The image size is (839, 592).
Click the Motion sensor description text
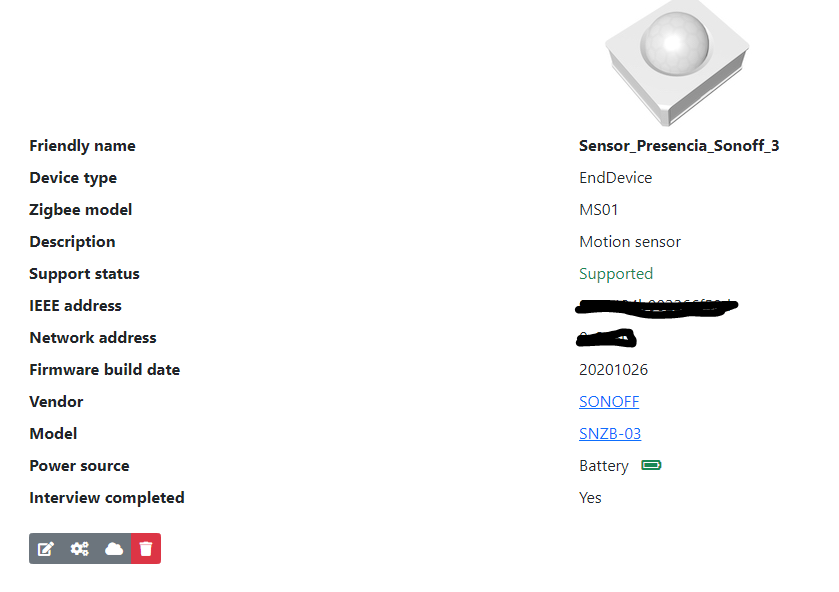[x=630, y=241]
